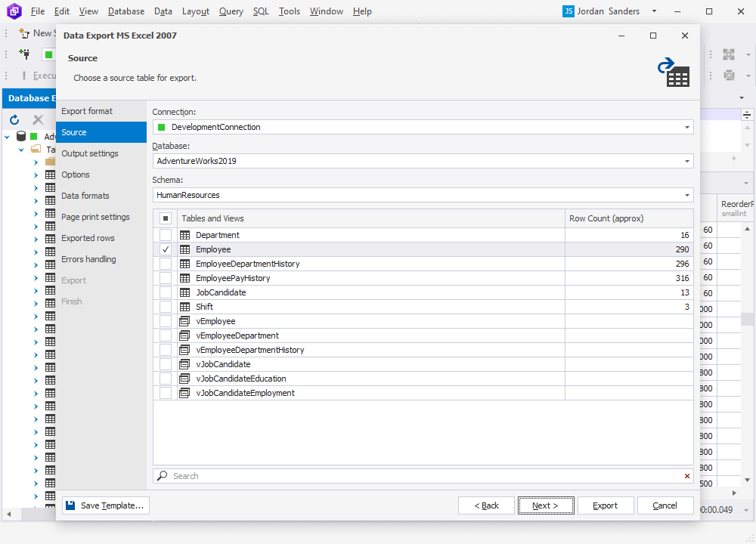Check the vJobCandidateEmployment checkbox

click(x=166, y=393)
